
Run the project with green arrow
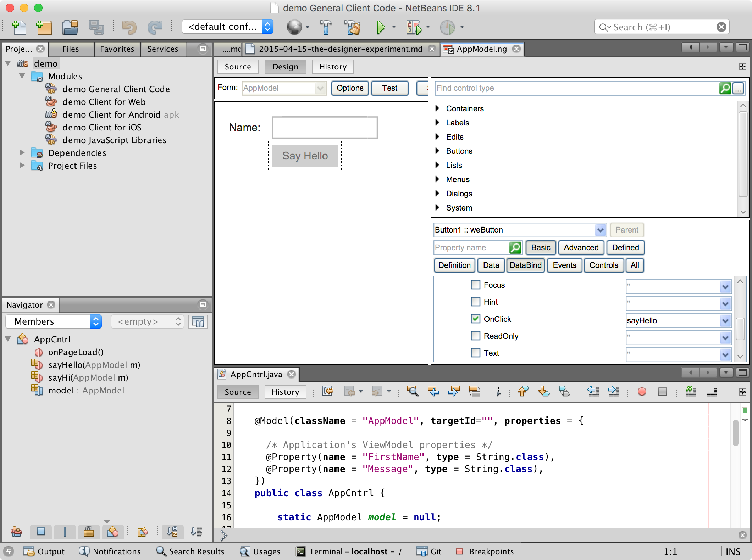(381, 27)
